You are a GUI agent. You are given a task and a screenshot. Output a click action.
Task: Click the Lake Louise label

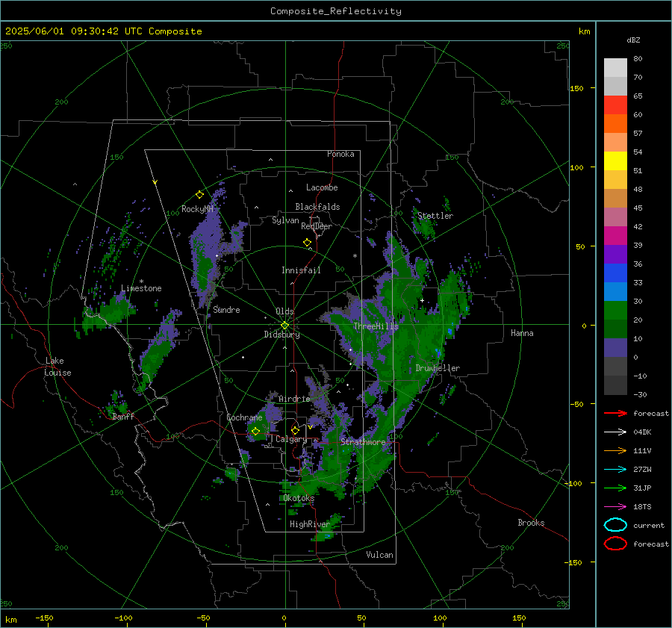coord(57,367)
